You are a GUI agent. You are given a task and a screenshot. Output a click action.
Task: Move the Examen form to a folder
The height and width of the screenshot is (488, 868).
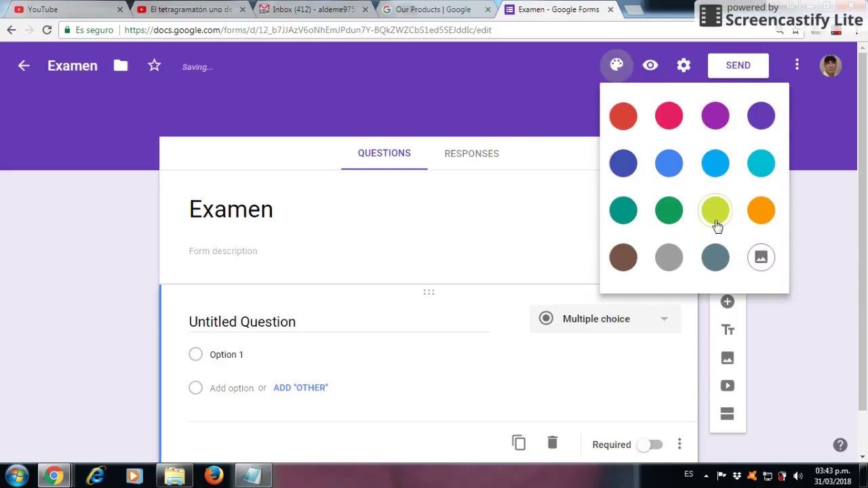[x=120, y=66]
